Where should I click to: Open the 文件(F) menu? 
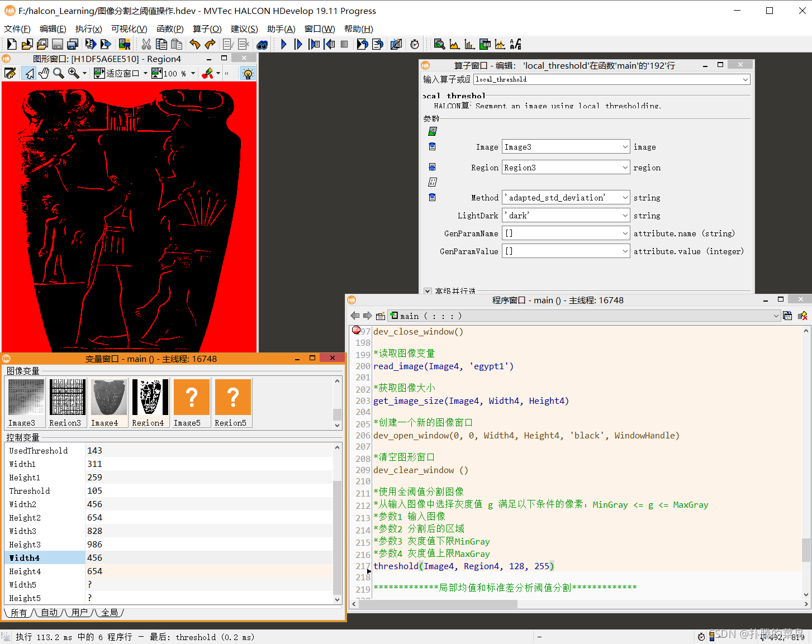(x=17, y=28)
